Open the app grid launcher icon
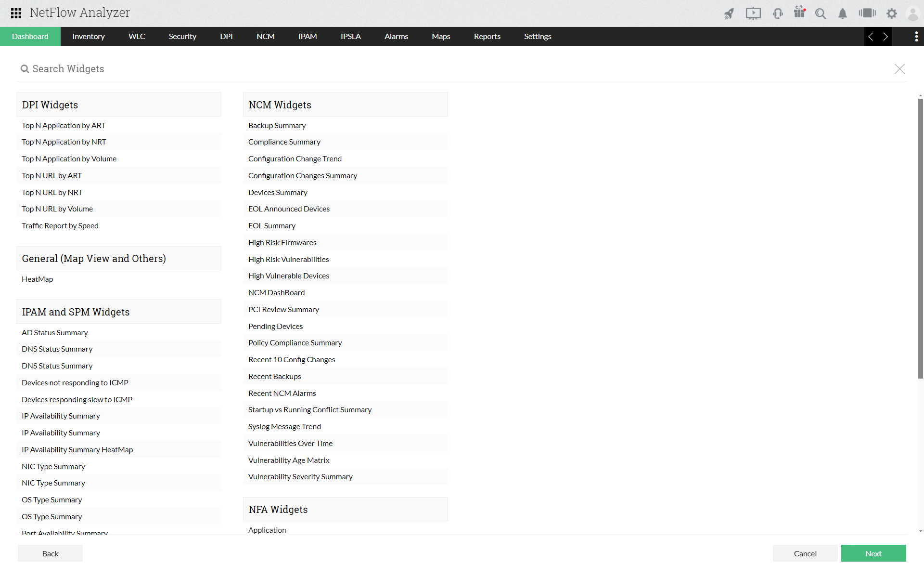 16,13
